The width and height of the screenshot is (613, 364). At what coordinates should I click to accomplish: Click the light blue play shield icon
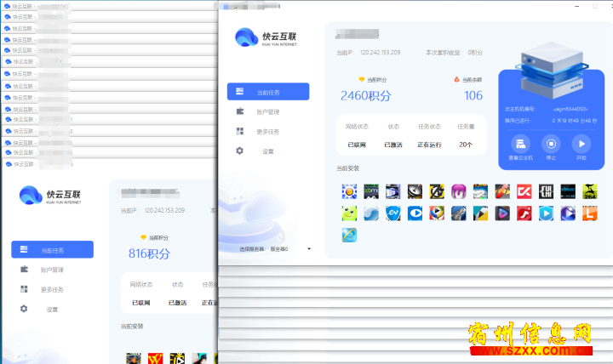tap(546, 213)
